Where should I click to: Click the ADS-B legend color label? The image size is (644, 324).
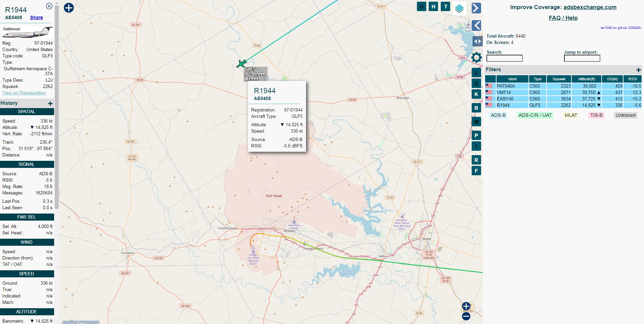[498, 115]
